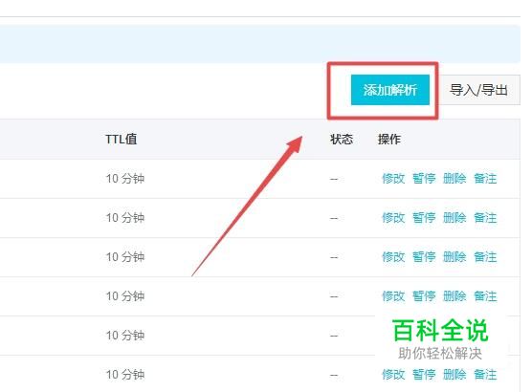The image size is (532, 392).
Task: Delete the second record via 删除
Action: [x=454, y=218]
